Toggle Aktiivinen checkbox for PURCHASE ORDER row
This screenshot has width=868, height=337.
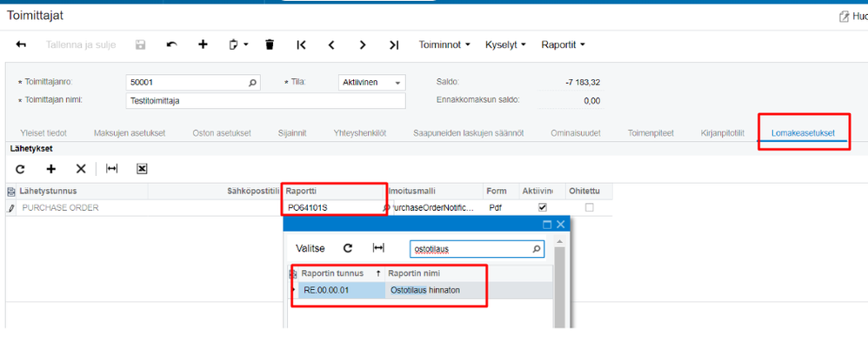[x=543, y=207]
